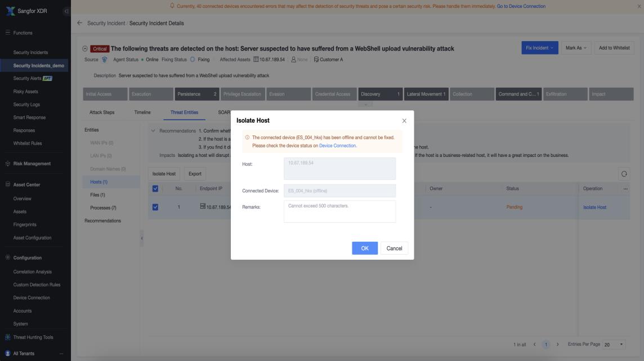Viewport: 644px width, 361px height.
Task: Click the Device Connection link in dialog
Action: (x=337, y=146)
